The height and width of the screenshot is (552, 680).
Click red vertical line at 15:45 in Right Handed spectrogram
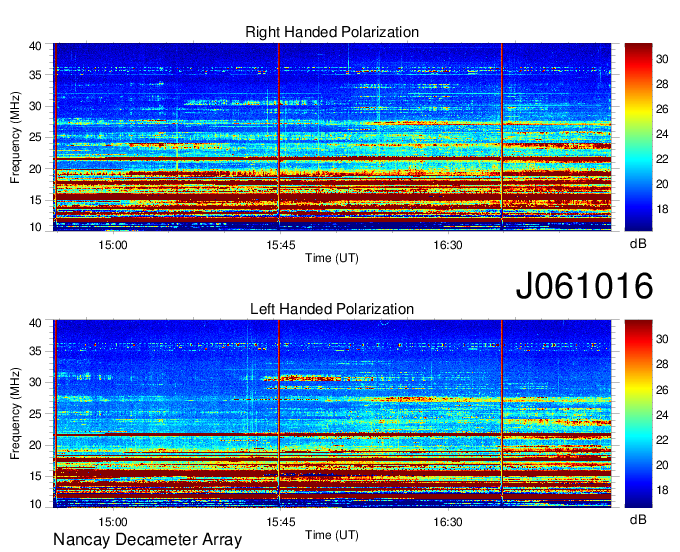point(279,137)
